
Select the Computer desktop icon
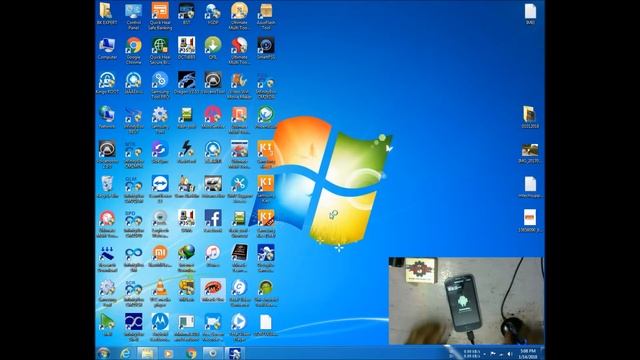click(107, 49)
